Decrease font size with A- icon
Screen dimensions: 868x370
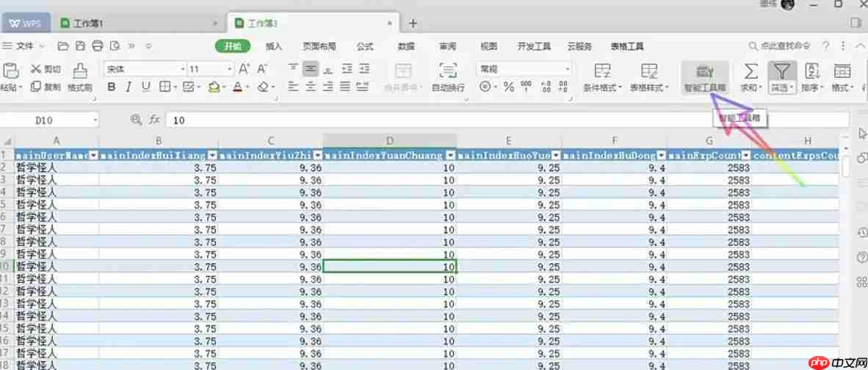262,68
